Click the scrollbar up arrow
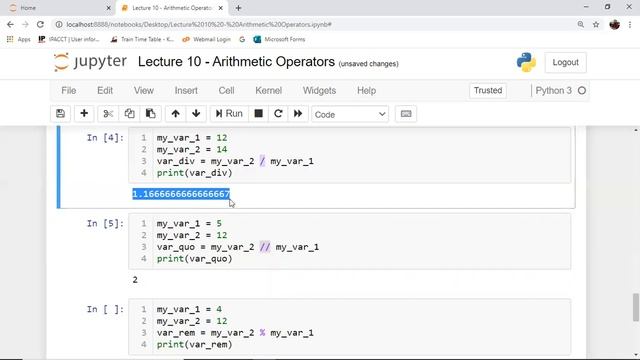This screenshot has height=360, width=640. (636, 130)
